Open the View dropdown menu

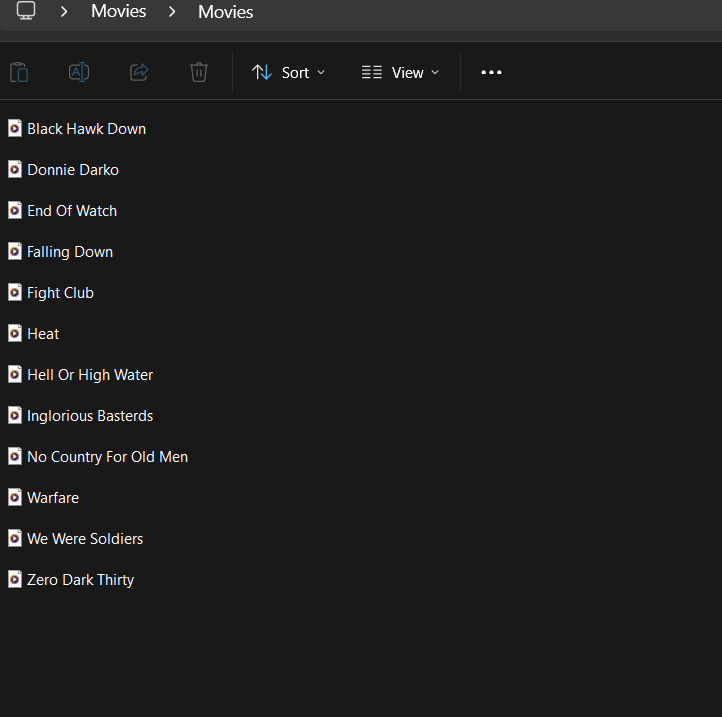[400, 72]
